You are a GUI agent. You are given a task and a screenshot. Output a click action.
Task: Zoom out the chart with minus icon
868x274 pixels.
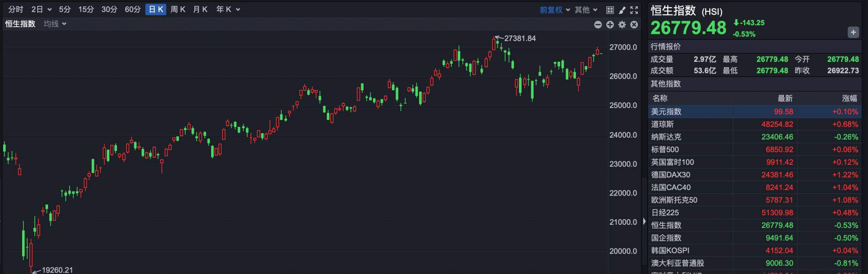(598, 24)
